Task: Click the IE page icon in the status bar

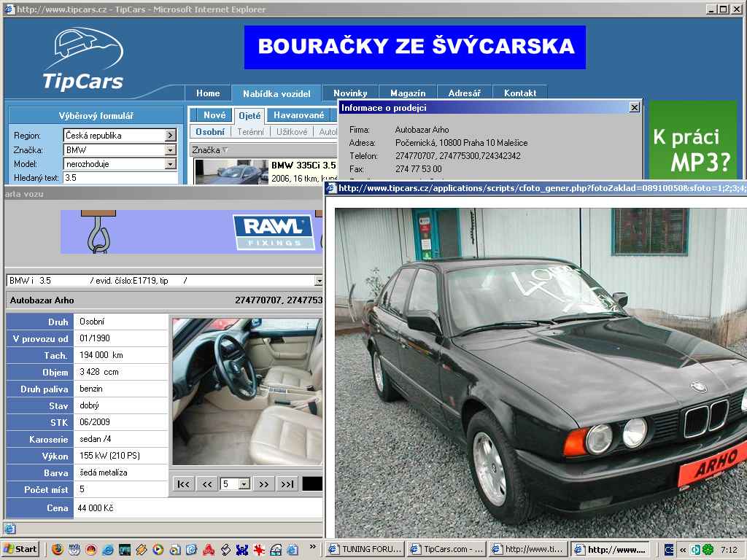Action: [x=10, y=529]
